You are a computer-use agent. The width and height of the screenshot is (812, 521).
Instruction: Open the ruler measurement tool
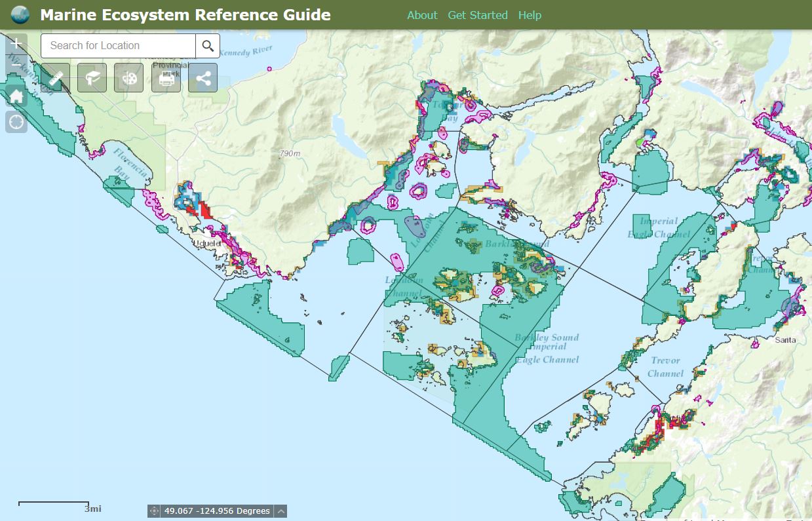[55, 79]
